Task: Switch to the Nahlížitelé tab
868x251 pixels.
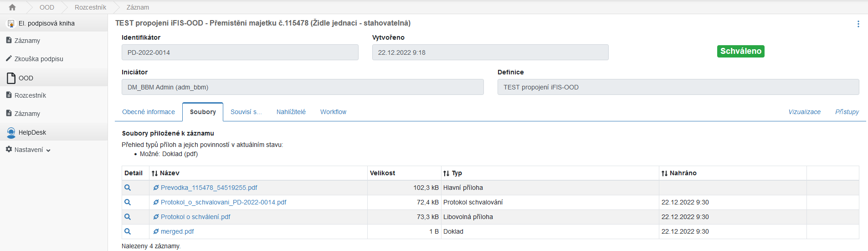Action: click(291, 112)
